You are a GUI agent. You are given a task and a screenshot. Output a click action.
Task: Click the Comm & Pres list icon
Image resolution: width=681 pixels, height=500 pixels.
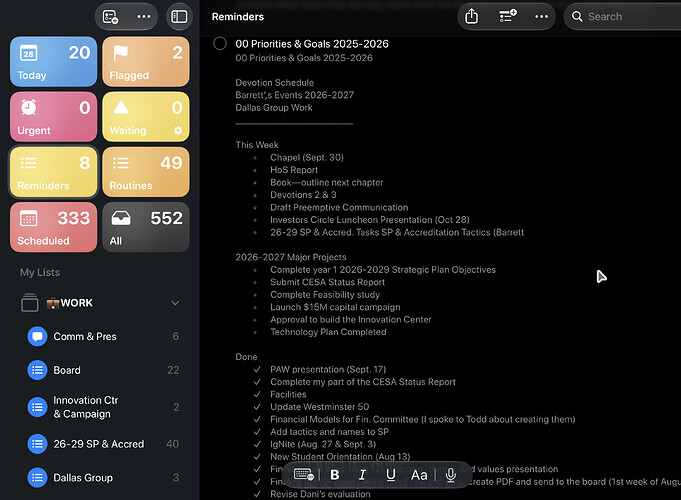(x=37, y=336)
